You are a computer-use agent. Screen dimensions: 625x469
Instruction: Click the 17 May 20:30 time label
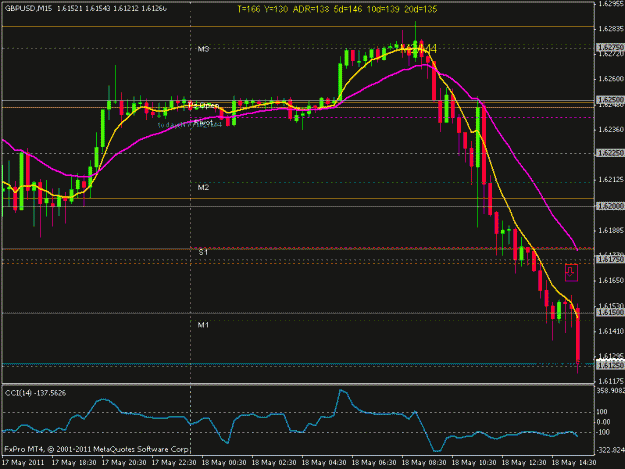[x=124, y=463]
